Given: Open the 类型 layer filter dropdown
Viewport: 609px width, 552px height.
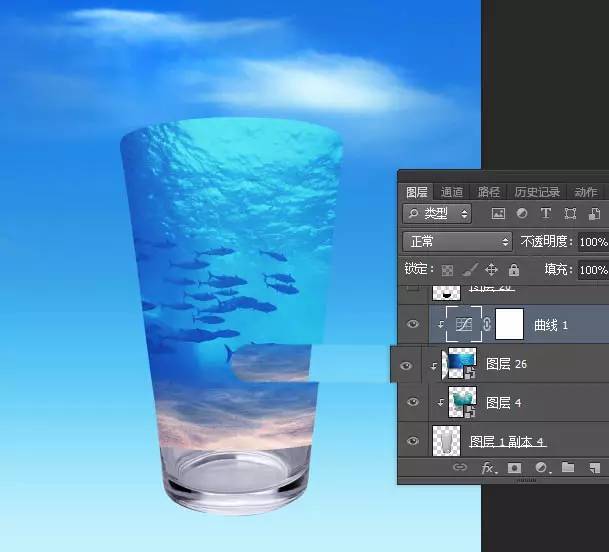Looking at the screenshot, I should (437, 214).
